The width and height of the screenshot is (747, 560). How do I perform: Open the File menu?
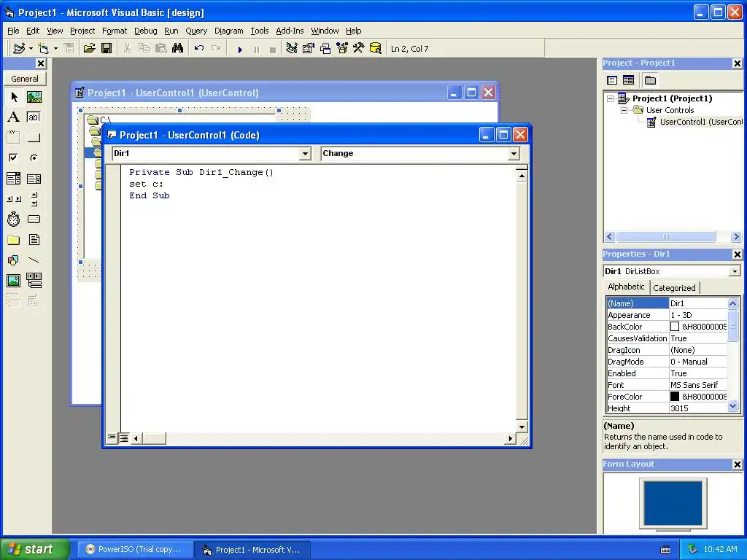click(13, 31)
